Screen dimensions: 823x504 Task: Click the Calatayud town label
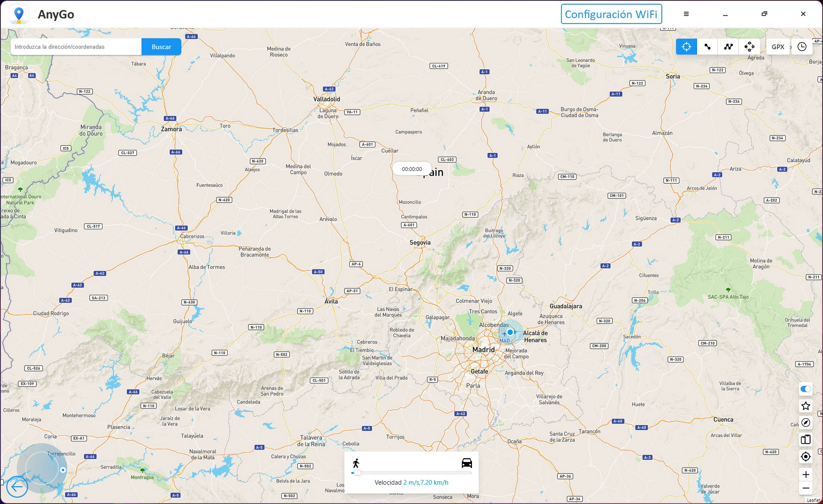tap(799, 160)
